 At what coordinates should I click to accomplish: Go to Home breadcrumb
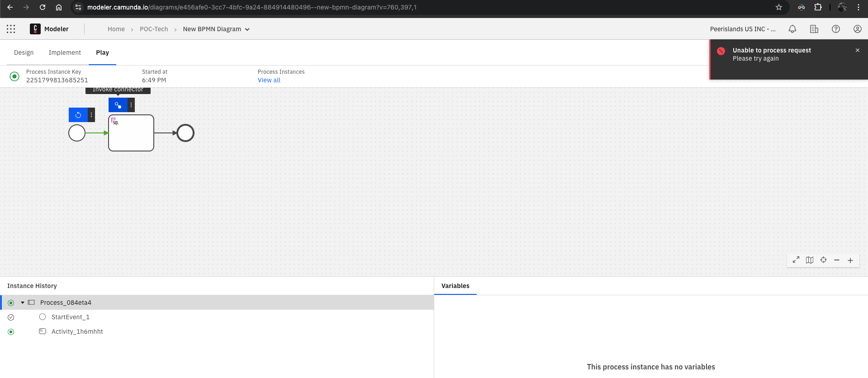(x=116, y=29)
